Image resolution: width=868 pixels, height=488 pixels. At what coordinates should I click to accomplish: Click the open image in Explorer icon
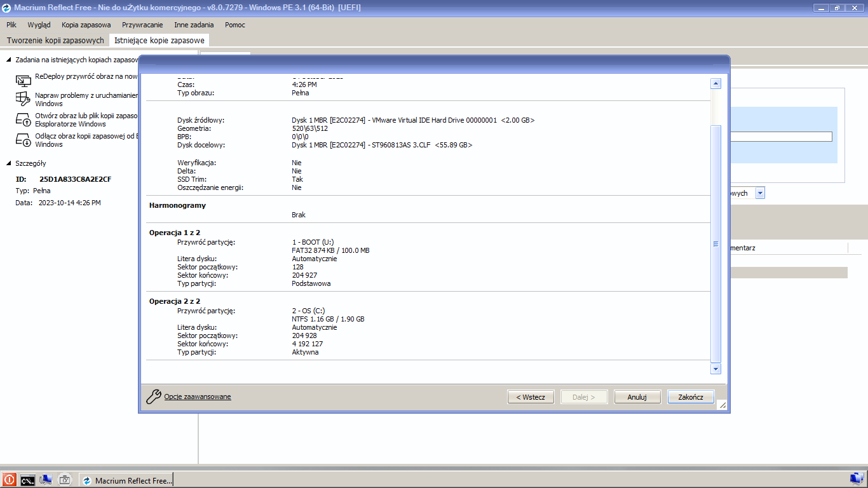pyautogui.click(x=24, y=119)
